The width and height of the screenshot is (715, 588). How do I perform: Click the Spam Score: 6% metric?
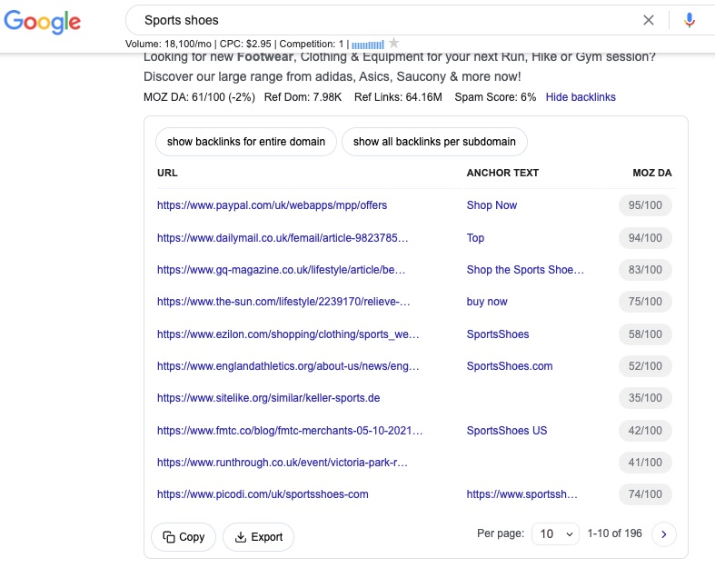pyautogui.click(x=495, y=97)
